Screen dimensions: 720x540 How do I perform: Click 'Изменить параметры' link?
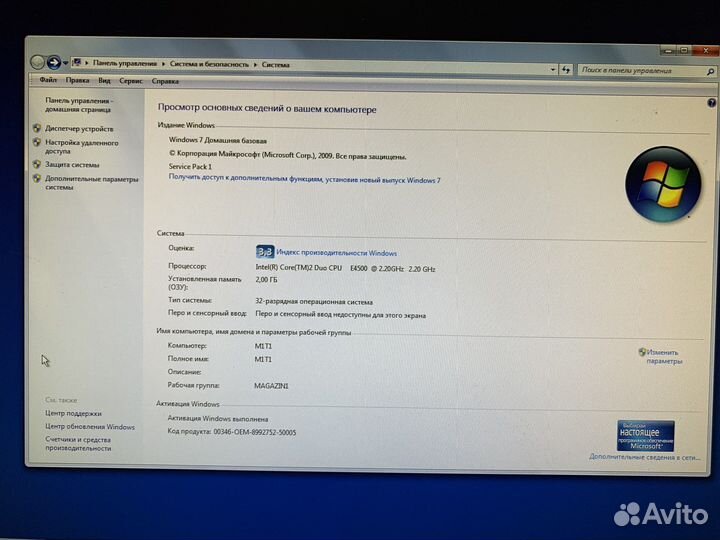coord(664,357)
